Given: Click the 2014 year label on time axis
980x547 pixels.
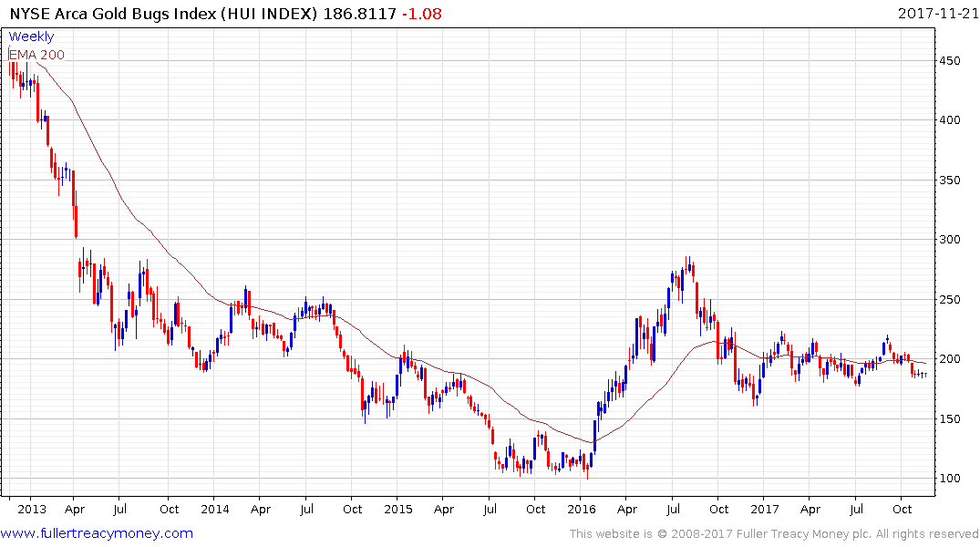Looking at the screenshot, I should click(215, 509).
